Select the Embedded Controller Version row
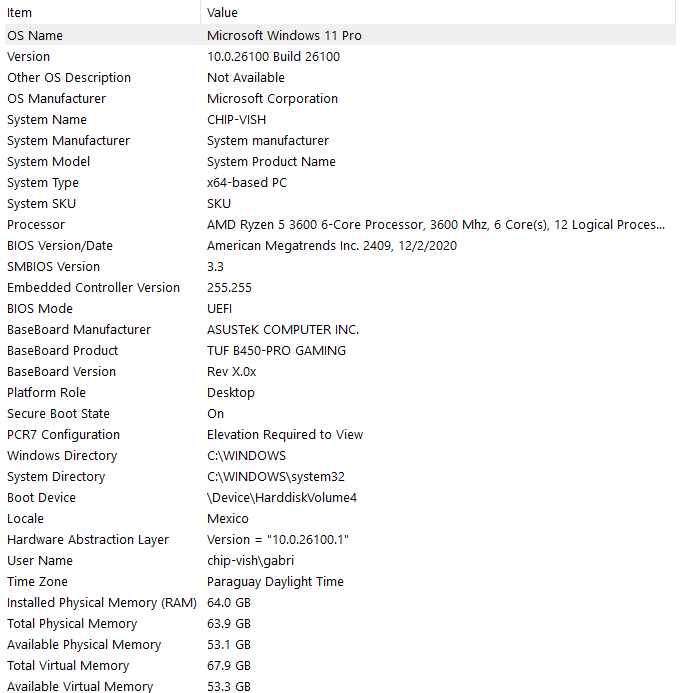This screenshot has height=693, width=687. (340, 287)
